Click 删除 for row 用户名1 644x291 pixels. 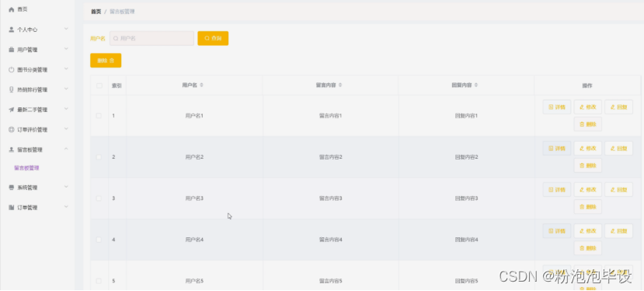(588, 124)
